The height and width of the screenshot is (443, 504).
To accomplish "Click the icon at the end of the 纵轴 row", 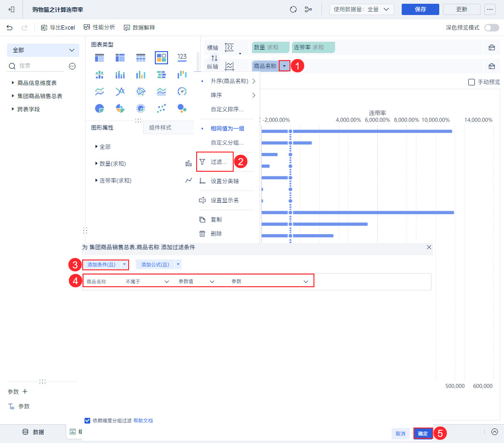I will click(492, 66).
